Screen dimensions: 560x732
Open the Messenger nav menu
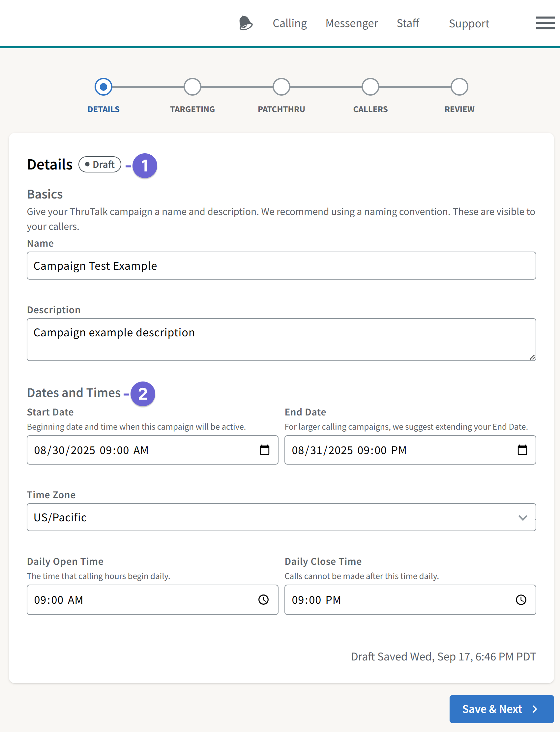coord(352,23)
